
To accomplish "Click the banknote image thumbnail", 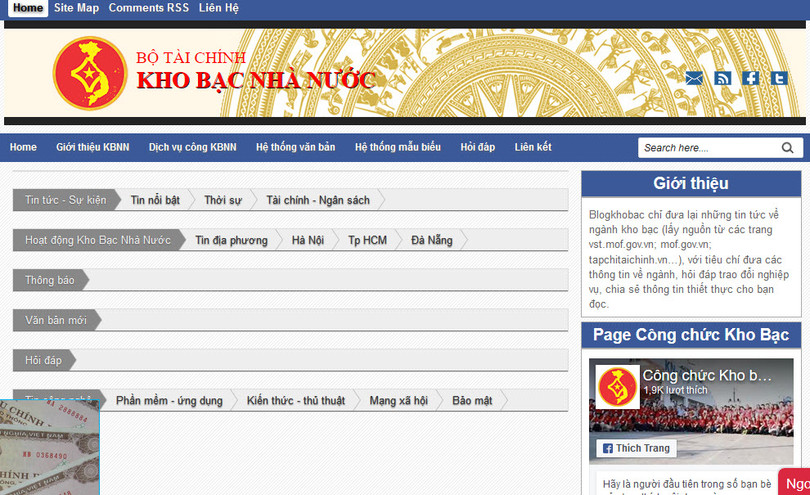I will point(50,447).
